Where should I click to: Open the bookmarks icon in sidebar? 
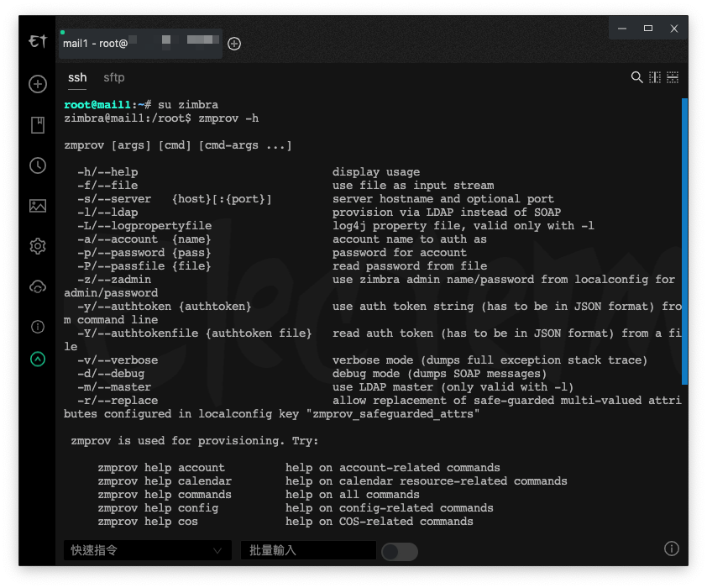(x=38, y=125)
